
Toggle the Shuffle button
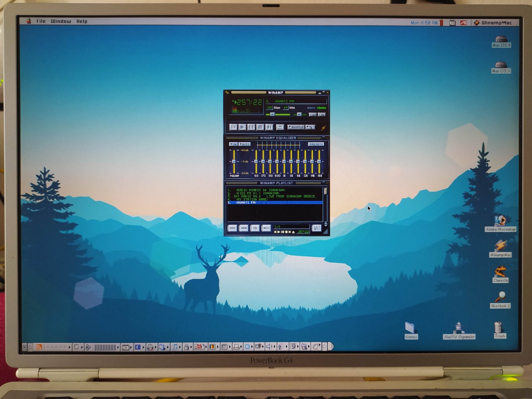point(296,127)
